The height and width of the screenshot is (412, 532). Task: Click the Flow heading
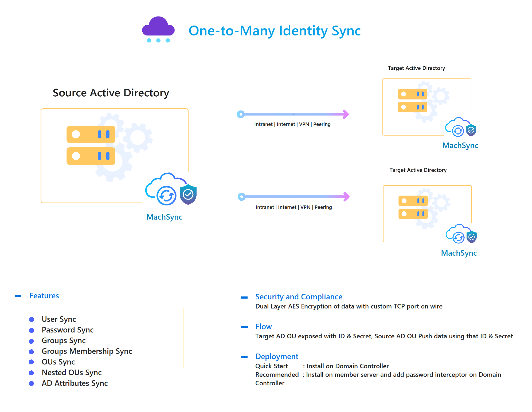pyautogui.click(x=264, y=327)
